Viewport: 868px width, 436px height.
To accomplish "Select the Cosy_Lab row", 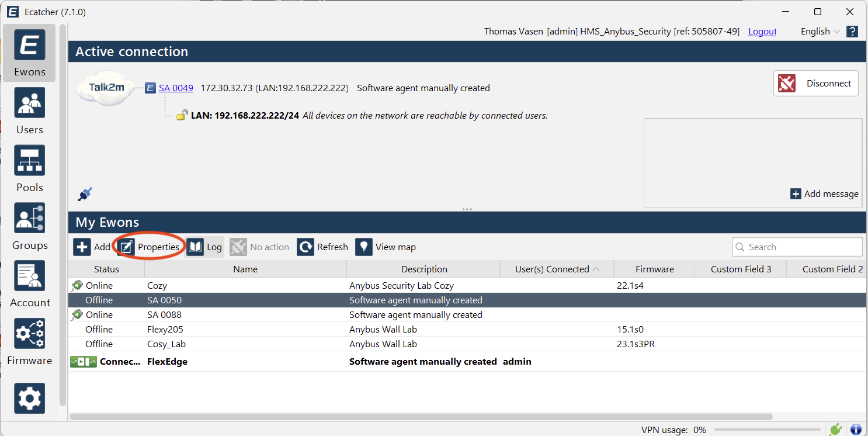I will pyautogui.click(x=467, y=344).
